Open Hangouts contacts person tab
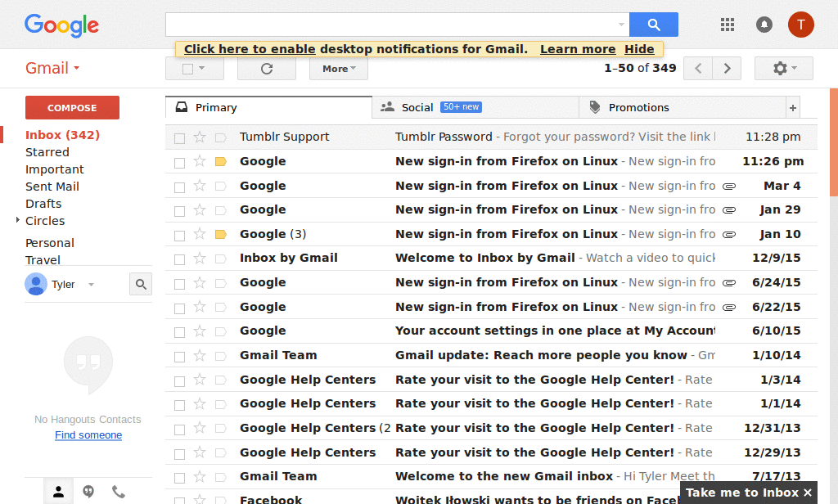 [x=58, y=492]
